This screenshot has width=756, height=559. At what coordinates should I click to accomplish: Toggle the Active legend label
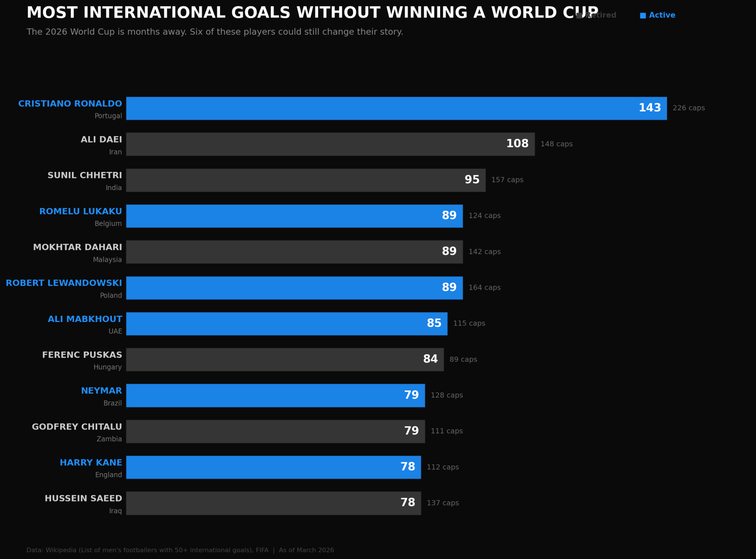coord(662,15)
